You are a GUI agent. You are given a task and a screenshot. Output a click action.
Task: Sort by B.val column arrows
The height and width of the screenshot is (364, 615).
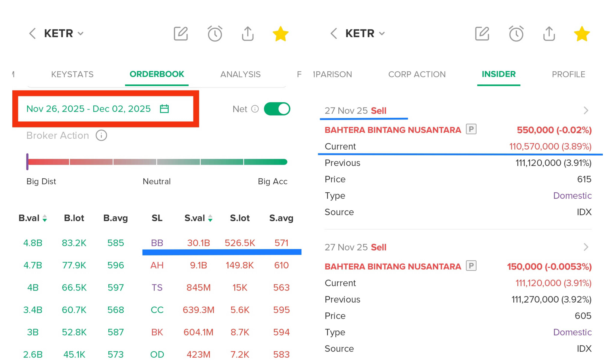pyautogui.click(x=45, y=218)
